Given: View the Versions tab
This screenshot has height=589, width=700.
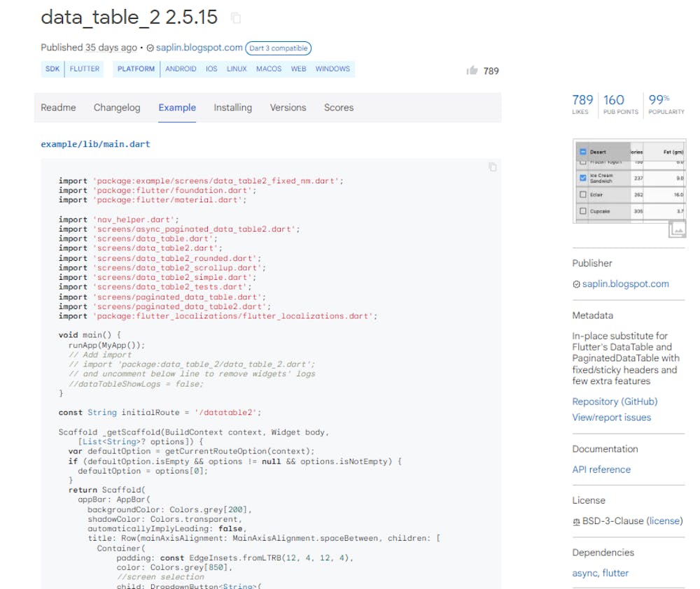Looking at the screenshot, I should click(x=288, y=108).
